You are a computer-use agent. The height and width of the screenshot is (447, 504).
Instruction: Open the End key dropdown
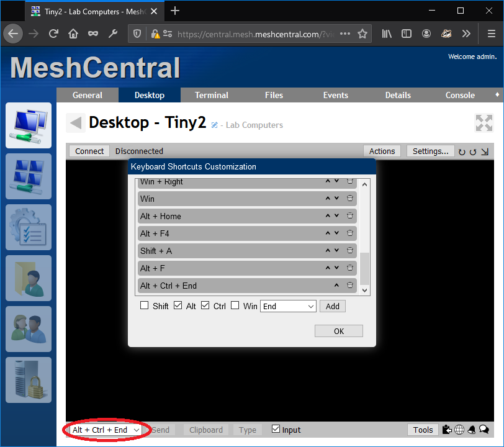coord(289,306)
